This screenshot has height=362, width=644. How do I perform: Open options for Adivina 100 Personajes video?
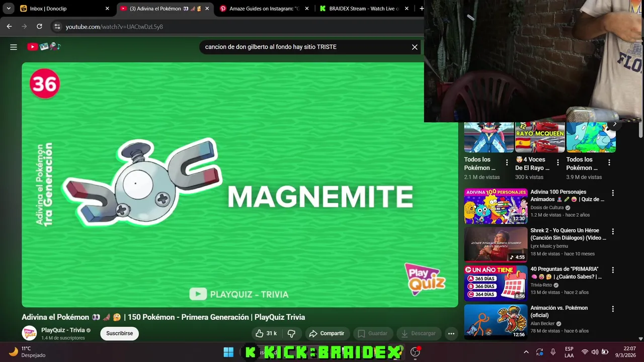[613, 193]
